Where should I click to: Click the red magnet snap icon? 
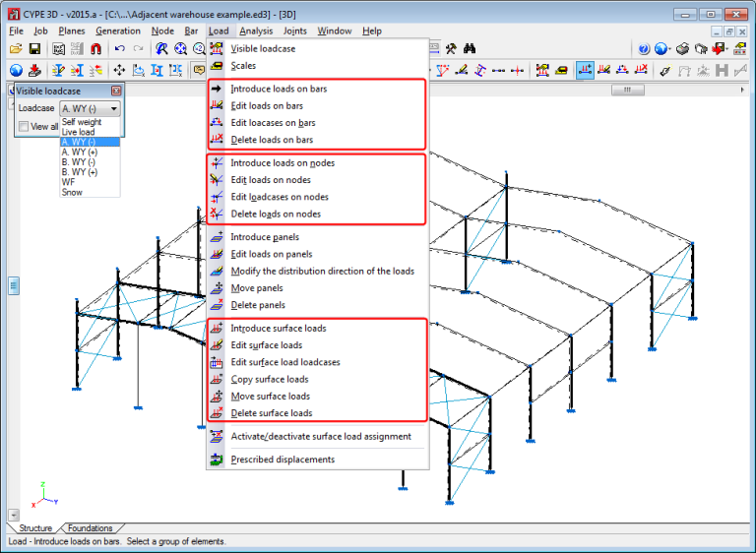[95, 48]
